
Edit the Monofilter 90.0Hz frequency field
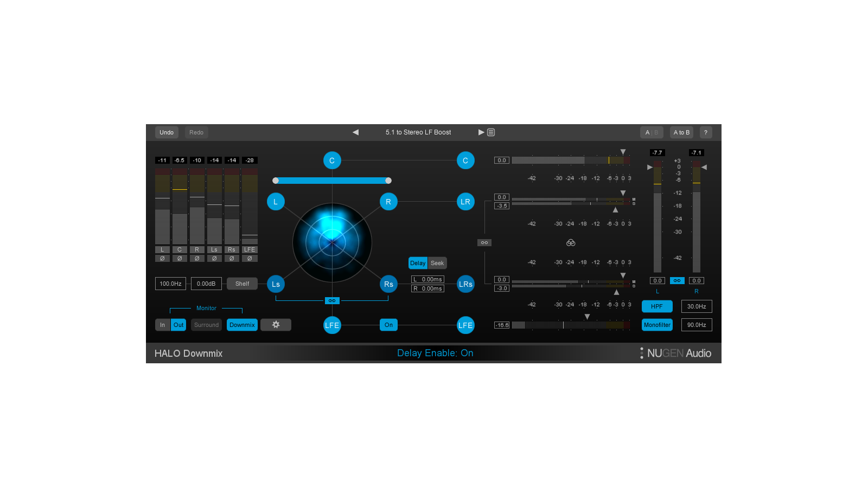pyautogui.click(x=697, y=325)
